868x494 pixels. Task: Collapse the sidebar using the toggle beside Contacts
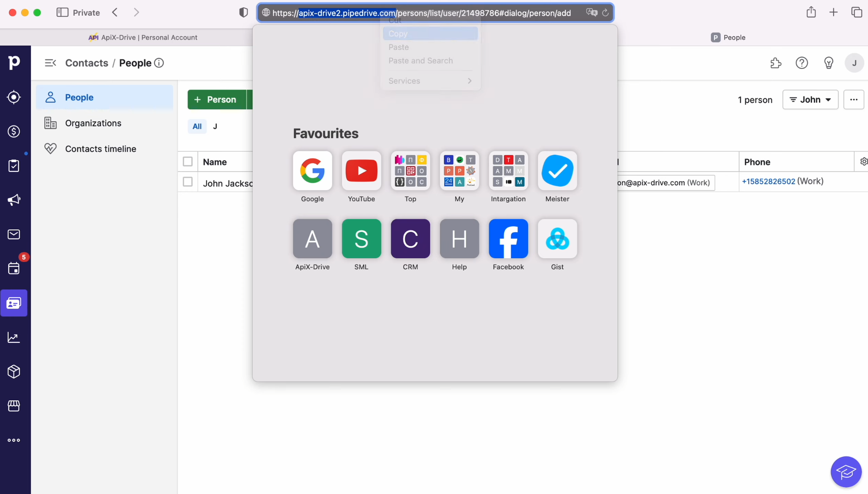pos(50,63)
